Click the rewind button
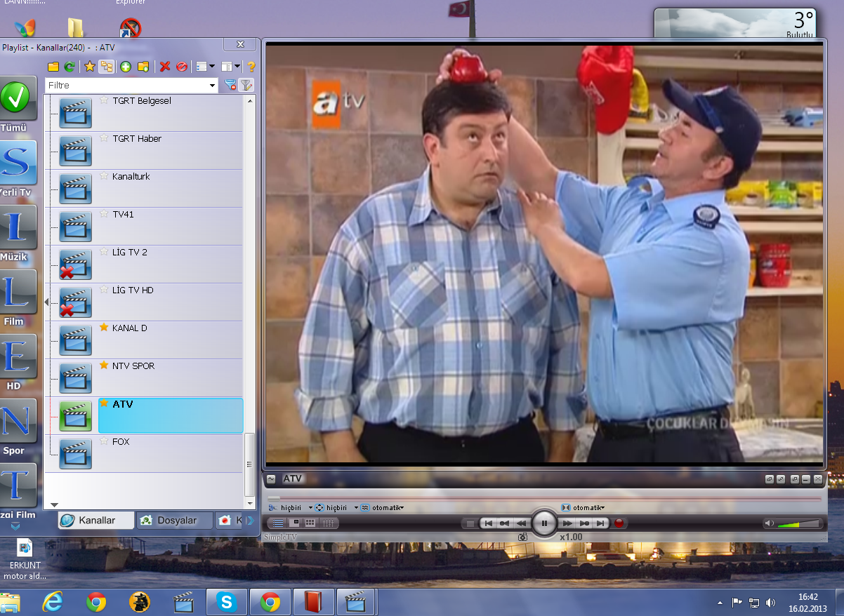This screenshot has width=844, height=616. tap(521, 523)
